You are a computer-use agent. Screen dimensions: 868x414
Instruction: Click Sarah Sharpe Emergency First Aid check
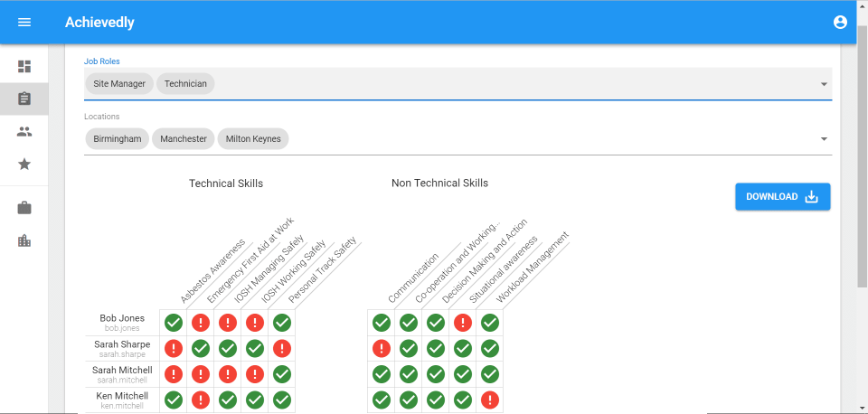pyautogui.click(x=201, y=349)
